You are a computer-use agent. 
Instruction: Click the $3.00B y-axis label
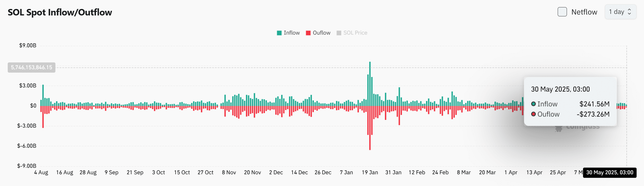(28, 86)
